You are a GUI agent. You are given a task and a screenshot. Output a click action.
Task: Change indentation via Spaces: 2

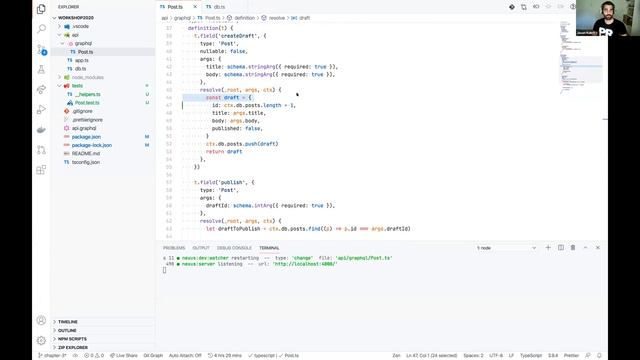(x=473, y=356)
